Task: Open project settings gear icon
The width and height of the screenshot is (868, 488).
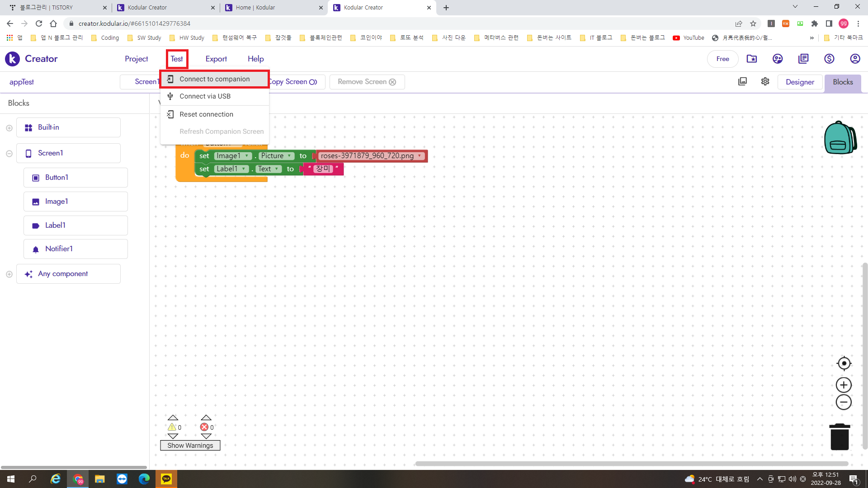Action: [x=765, y=82]
